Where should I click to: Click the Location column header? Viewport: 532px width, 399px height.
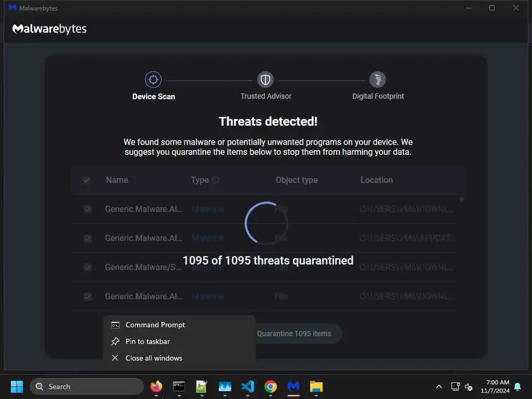pos(377,180)
